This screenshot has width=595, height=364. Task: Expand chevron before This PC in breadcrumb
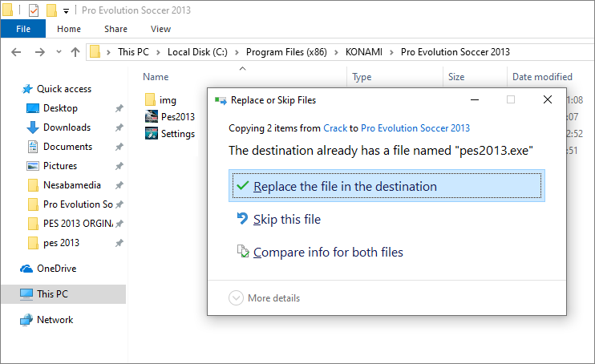[x=108, y=52]
